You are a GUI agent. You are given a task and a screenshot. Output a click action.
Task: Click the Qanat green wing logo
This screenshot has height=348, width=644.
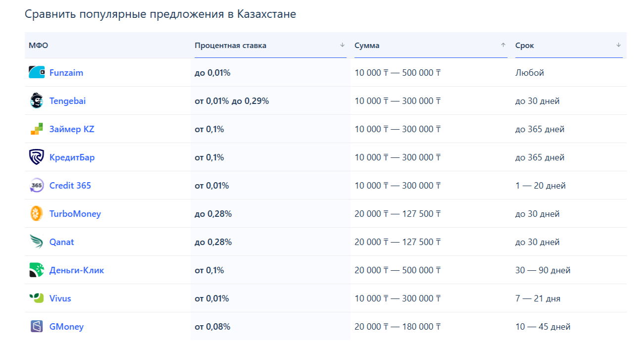click(x=37, y=242)
